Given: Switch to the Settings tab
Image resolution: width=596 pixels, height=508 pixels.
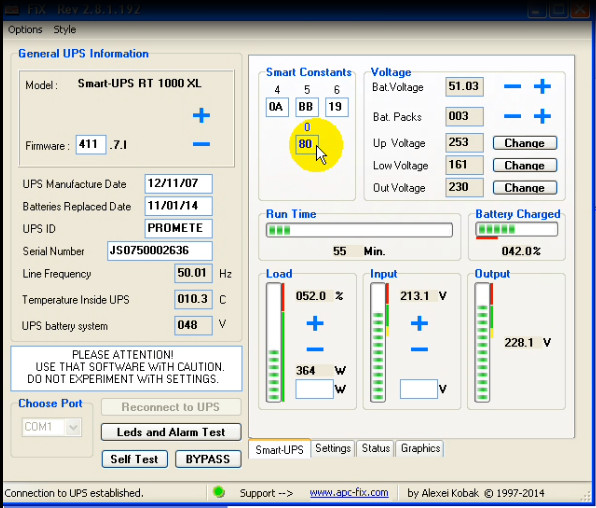Looking at the screenshot, I should tap(333, 448).
